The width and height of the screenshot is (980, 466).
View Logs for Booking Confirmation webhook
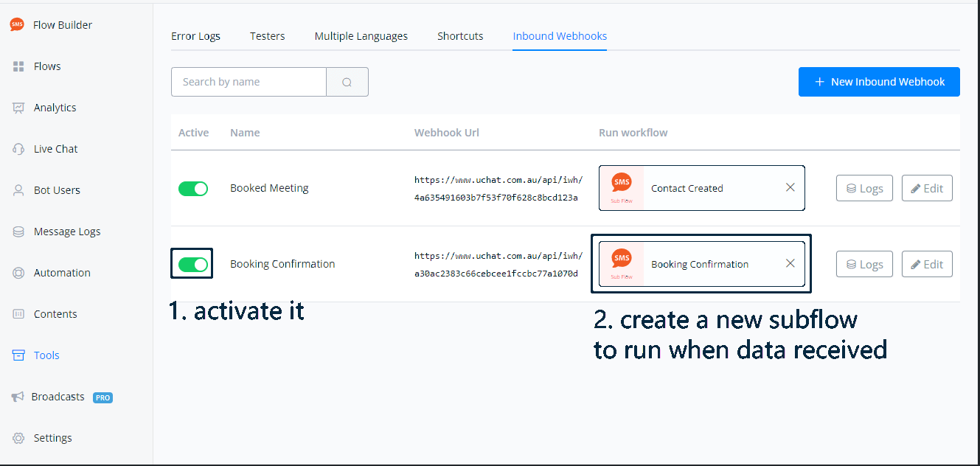(864, 264)
